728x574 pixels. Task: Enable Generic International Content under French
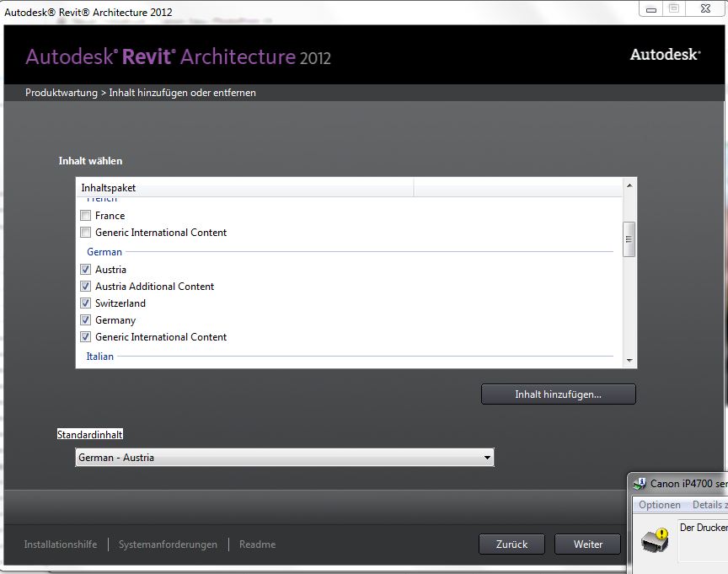click(85, 232)
